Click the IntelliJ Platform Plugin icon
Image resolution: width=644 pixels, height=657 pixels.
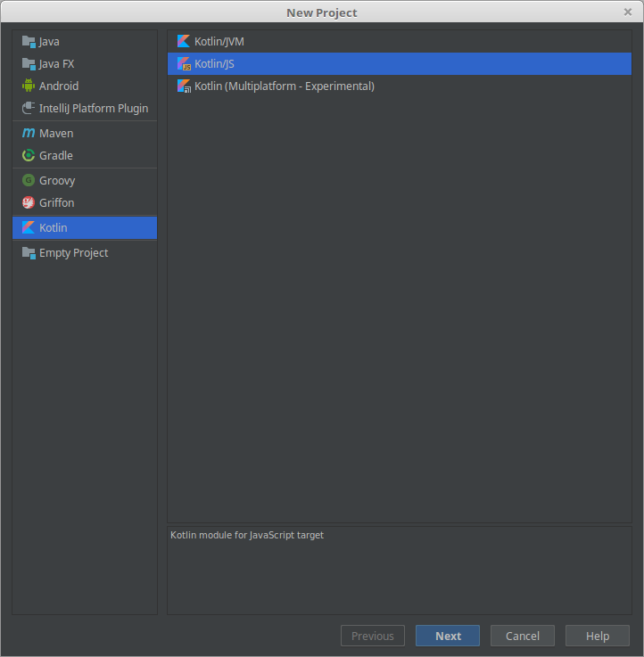[x=29, y=108]
